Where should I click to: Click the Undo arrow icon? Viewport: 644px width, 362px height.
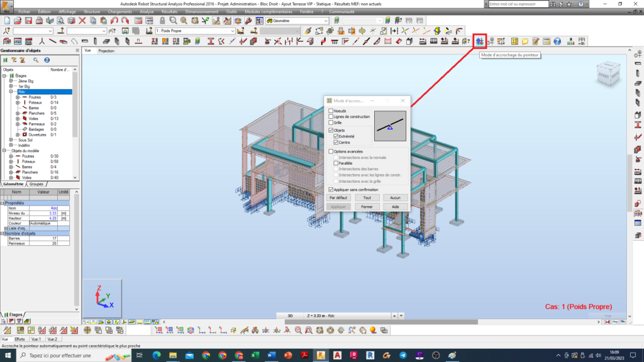[114, 21]
